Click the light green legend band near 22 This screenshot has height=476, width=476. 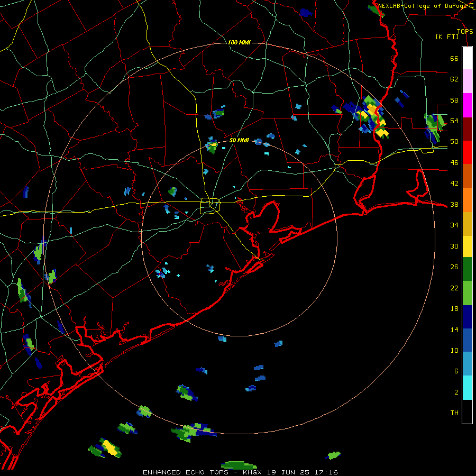click(467, 293)
